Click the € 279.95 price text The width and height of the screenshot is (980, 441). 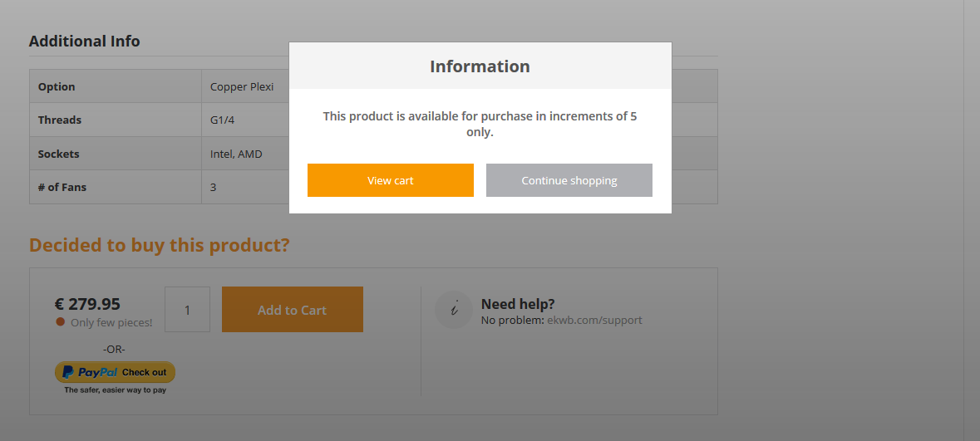pos(87,304)
